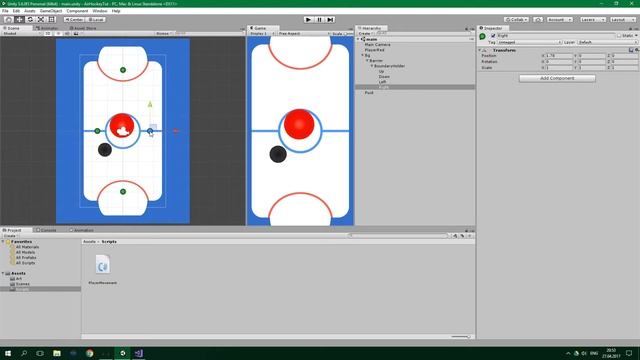Open the Component menu
This screenshot has width=640, height=360.
click(x=77, y=11)
